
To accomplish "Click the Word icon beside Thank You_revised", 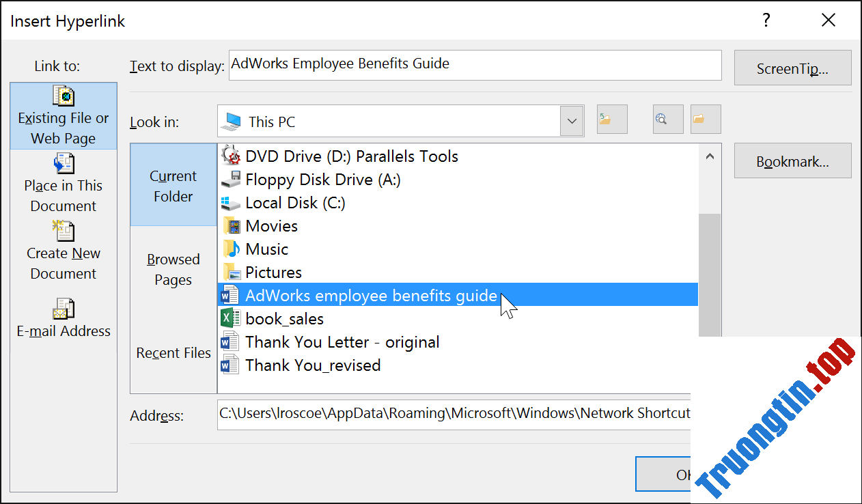I will click(x=230, y=365).
